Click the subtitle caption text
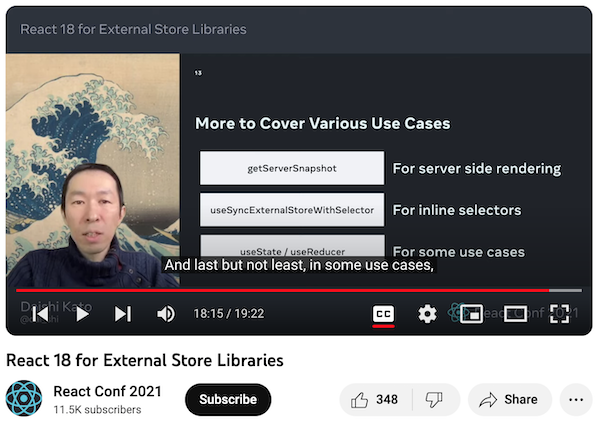600x424 pixels. (299, 265)
